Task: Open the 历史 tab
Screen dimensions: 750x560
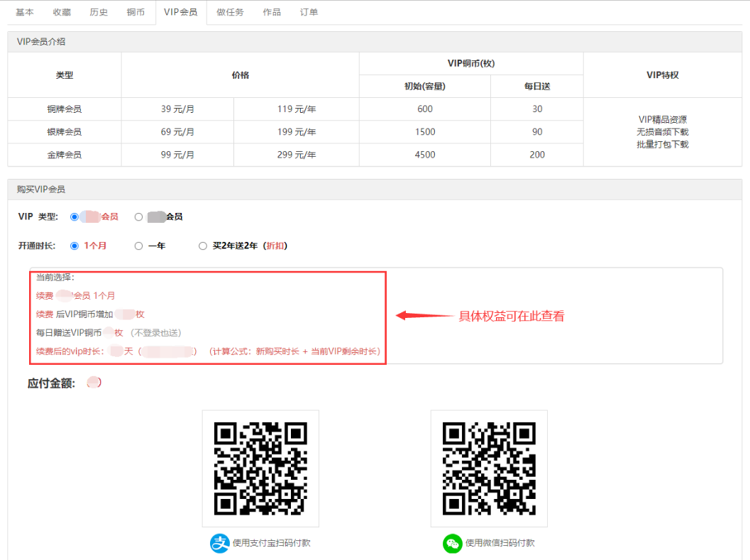Action: [x=99, y=13]
